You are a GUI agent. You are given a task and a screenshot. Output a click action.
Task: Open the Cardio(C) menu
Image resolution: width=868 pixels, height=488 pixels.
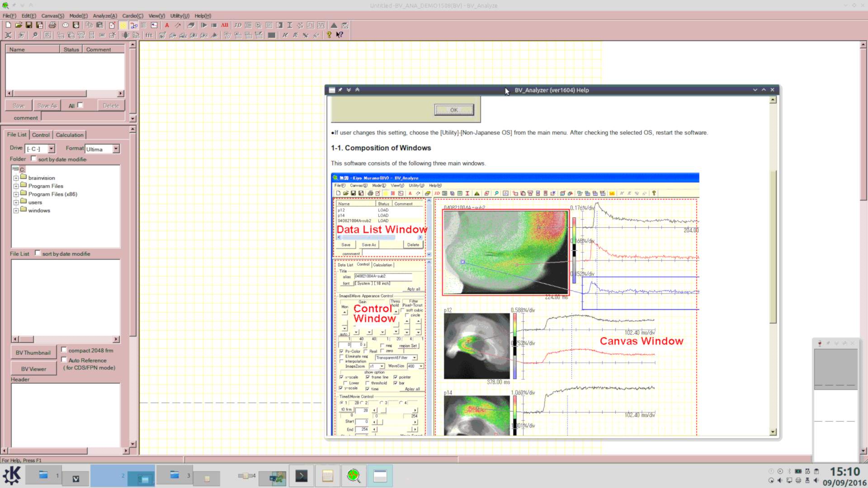pyautogui.click(x=133, y=16)
